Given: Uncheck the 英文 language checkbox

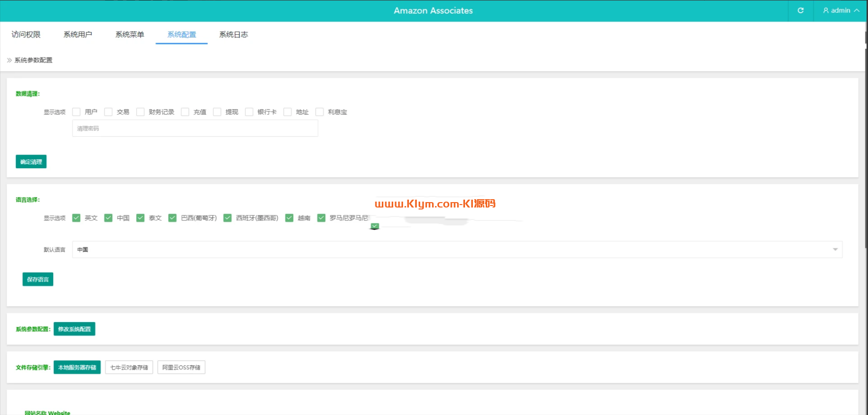Looking at the screenshot, I should tap(76, 218).
